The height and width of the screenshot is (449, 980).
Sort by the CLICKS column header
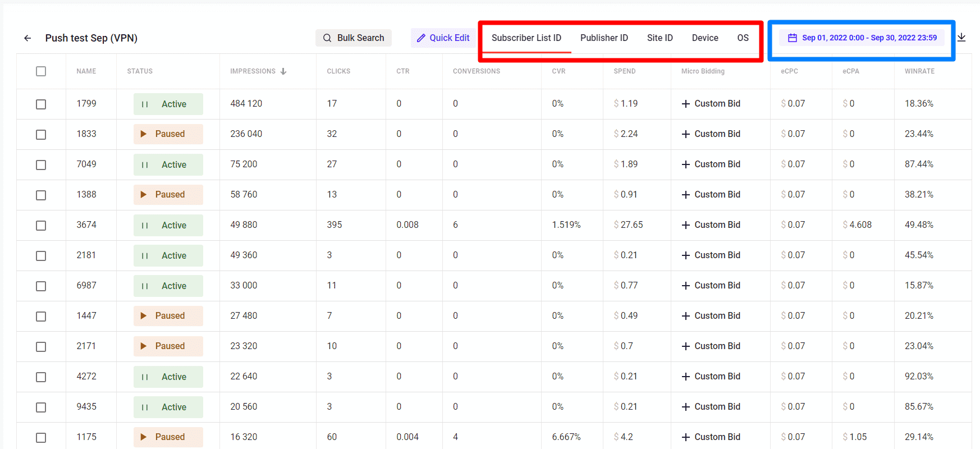point(338,71)
